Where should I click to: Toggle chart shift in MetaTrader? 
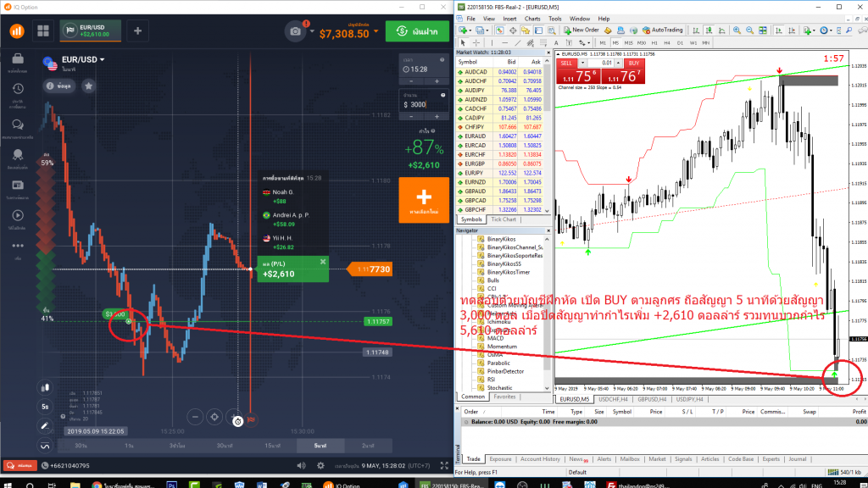point(792,30)
